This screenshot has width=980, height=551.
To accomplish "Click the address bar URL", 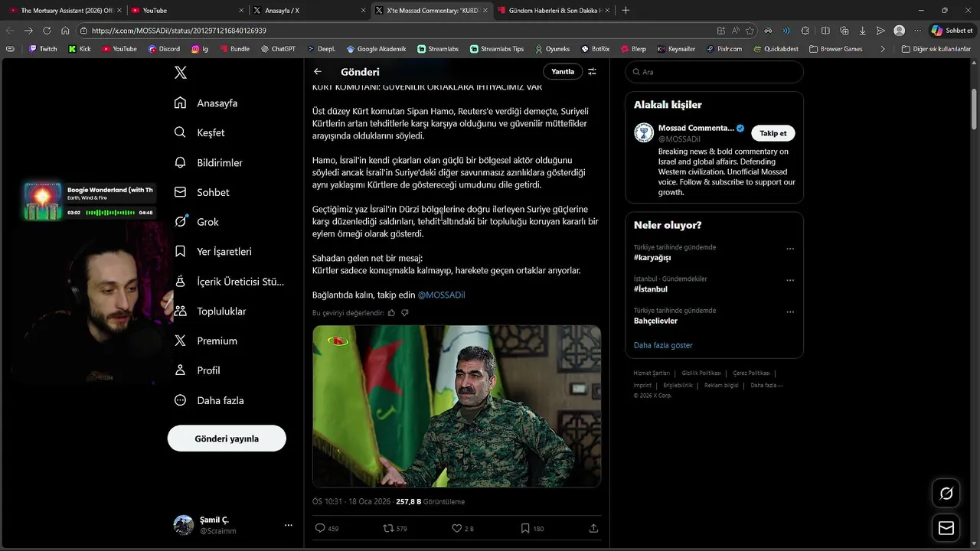I will pos(179,31).
